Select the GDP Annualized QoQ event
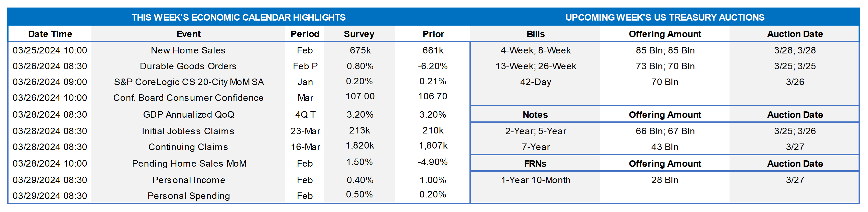This screenshot has width=868, height=212. 188,115
